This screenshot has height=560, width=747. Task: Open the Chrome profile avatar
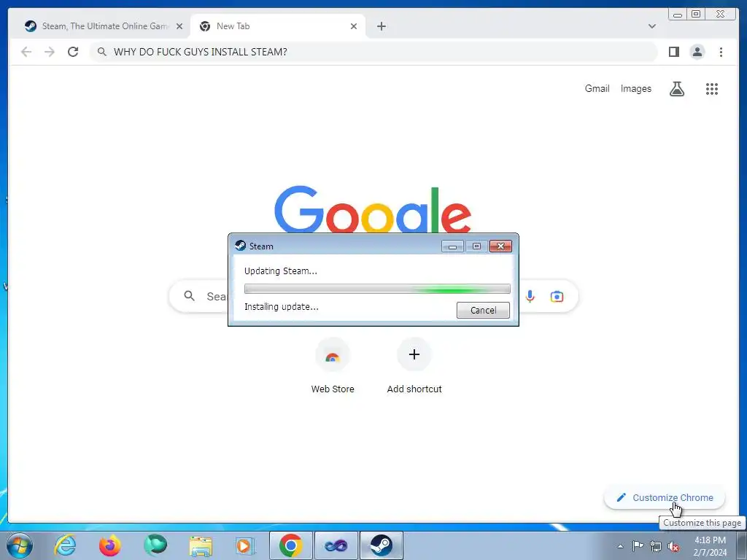(697, 52)
